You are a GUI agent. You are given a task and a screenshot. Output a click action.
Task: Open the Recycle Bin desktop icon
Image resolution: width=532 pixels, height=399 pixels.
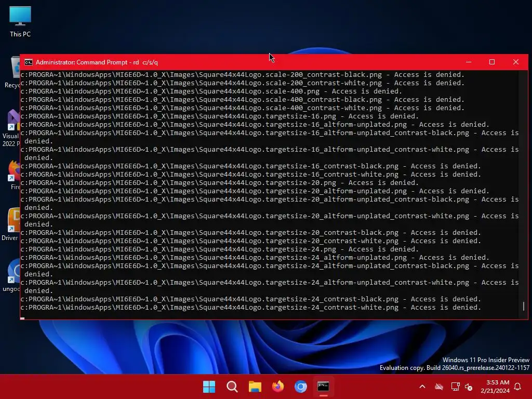(12, 72)
